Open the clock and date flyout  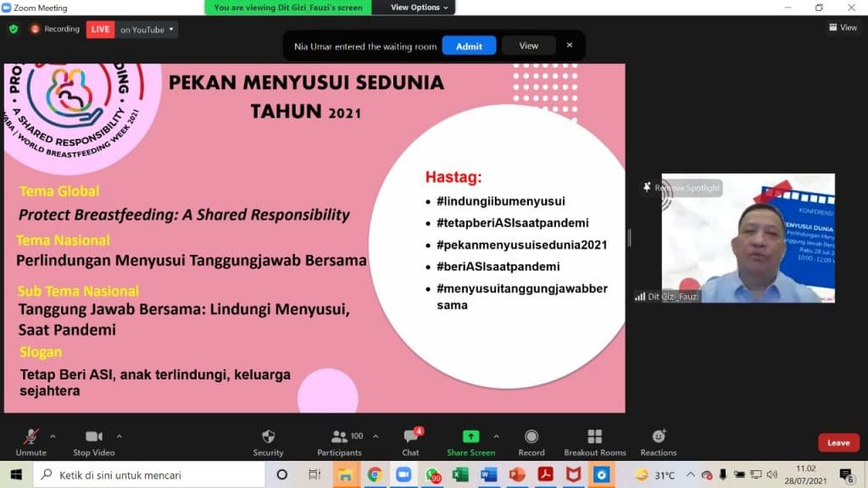tap(805, 474)
